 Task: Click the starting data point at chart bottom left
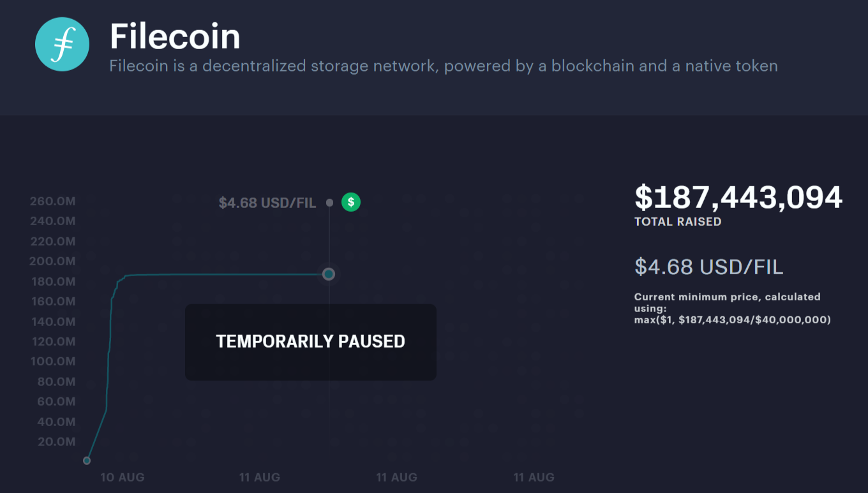[x=87, y=460]
